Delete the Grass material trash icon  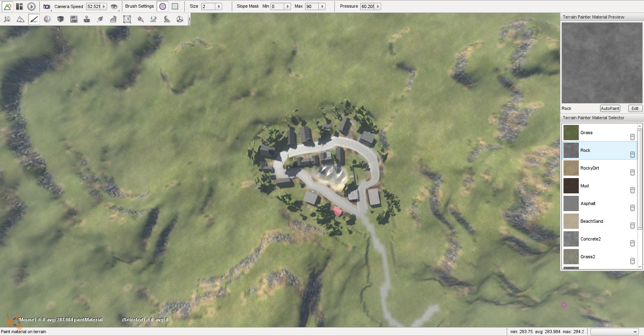632,137
